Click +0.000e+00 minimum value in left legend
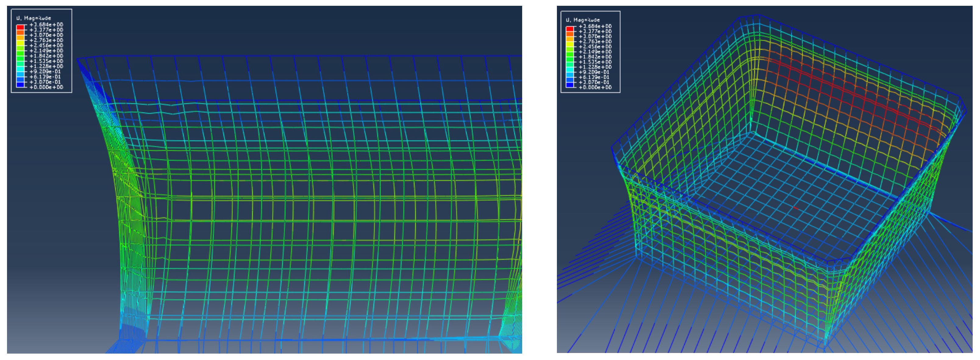This screenshot has height=360, width=980. coord(46,87)
